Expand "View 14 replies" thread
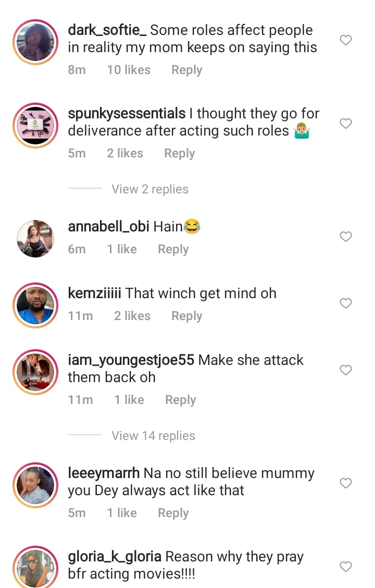Viewport: 375px width, 588px height. click(x=153, y=436)
